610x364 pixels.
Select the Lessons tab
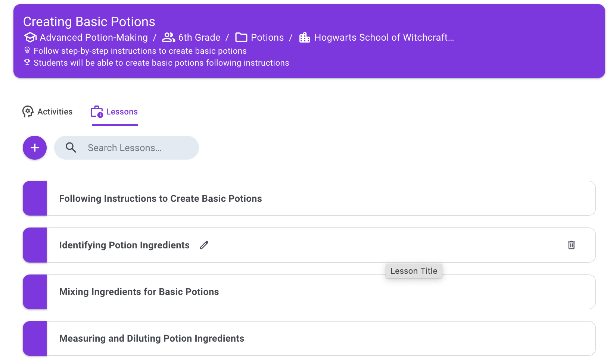point(115,112)
